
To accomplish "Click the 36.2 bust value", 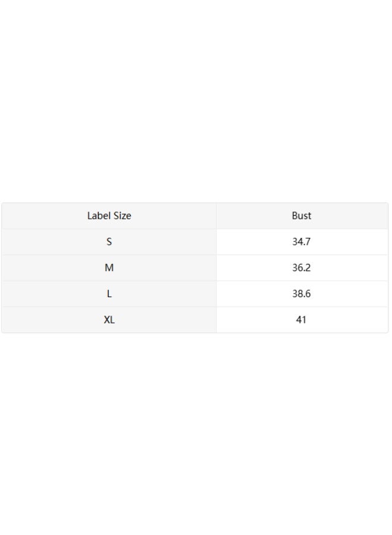I will [x=302, y=267].
